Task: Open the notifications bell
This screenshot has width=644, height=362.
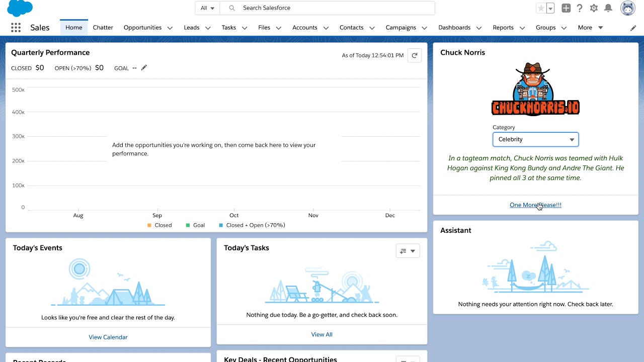Action: pos(608,8)
